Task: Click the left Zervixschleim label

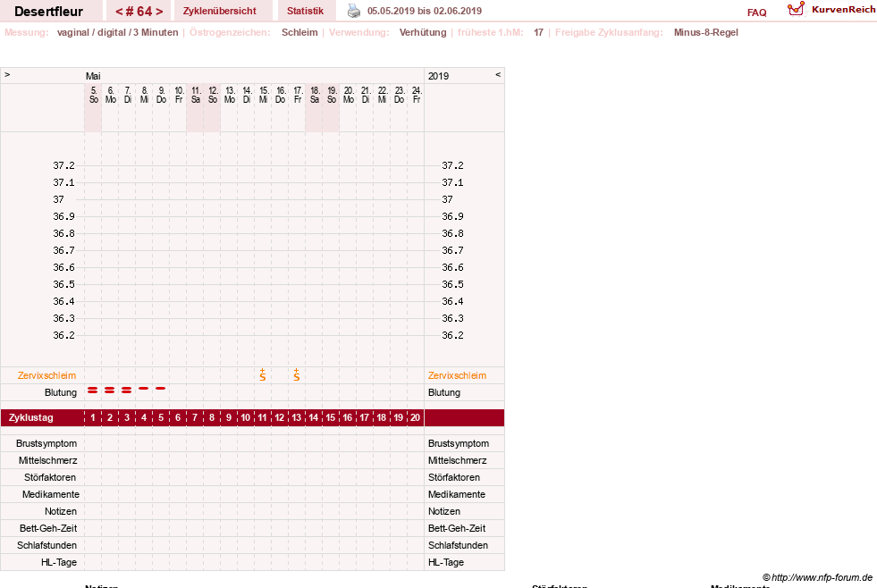Action: [x=47, y=375]
